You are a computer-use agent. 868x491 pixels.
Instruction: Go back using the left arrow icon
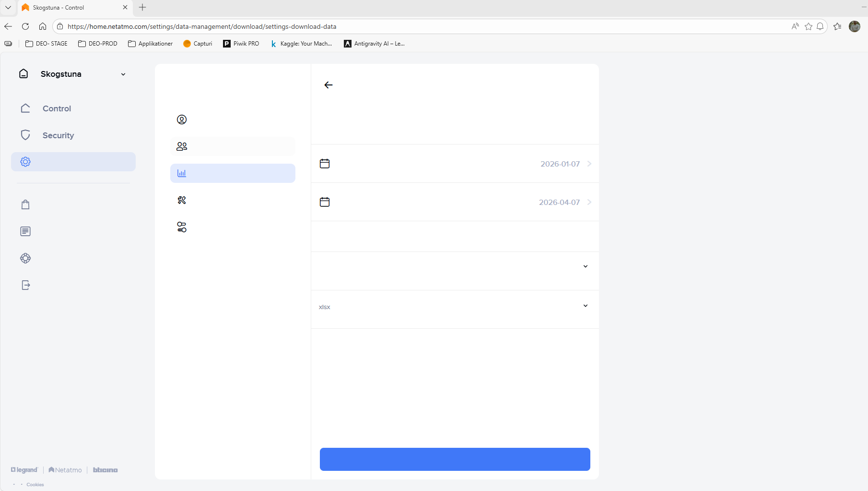coord(328,85)
